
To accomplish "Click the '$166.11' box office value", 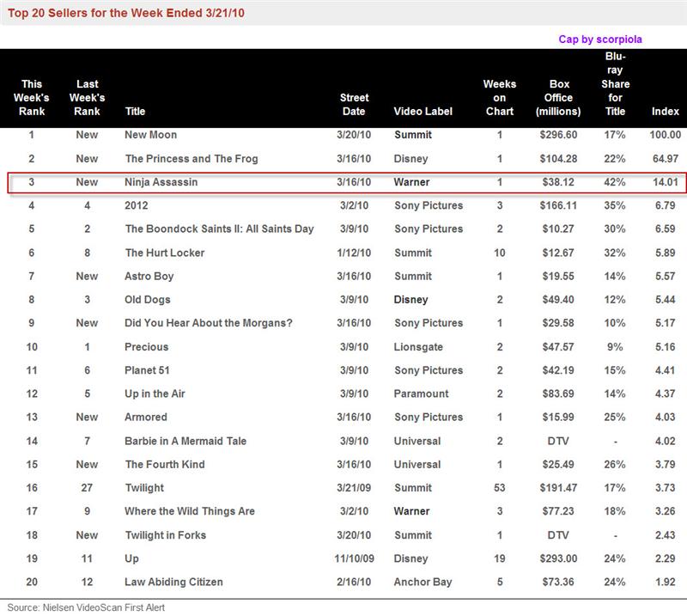I will 558,205.
